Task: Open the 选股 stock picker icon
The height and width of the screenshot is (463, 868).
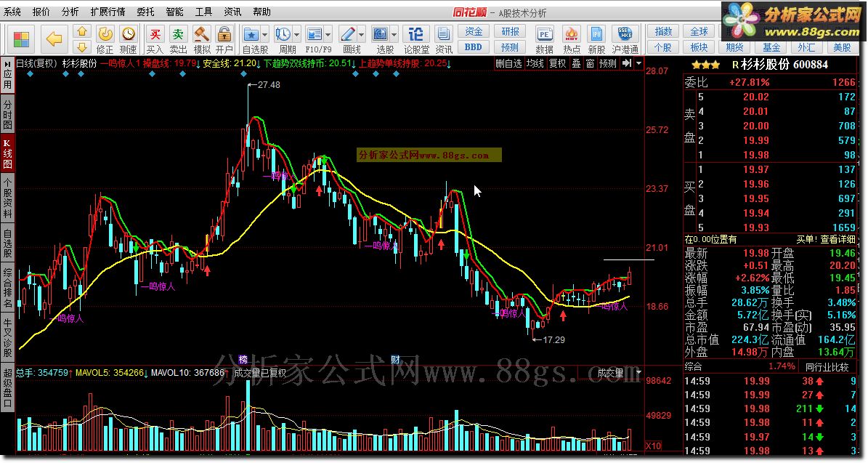Action: click(381, 35)
